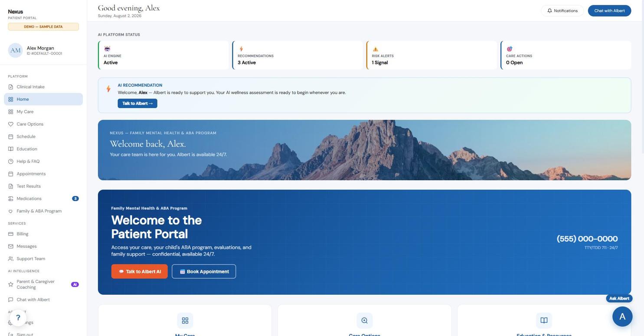Click the TTY/TDD 711 · 24/7 text
This screenshot has width=644, height=336.
coord(601,248)
